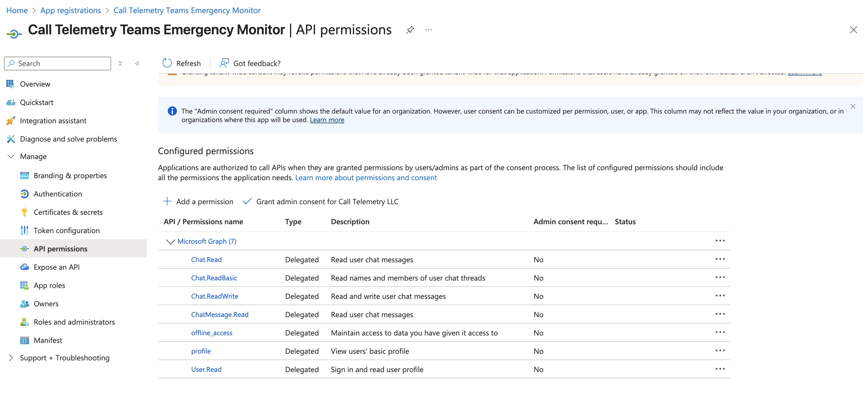Collapse the sidebar using the double chevron
This screenshot has width=868, height=393.
tap(137, 63)
